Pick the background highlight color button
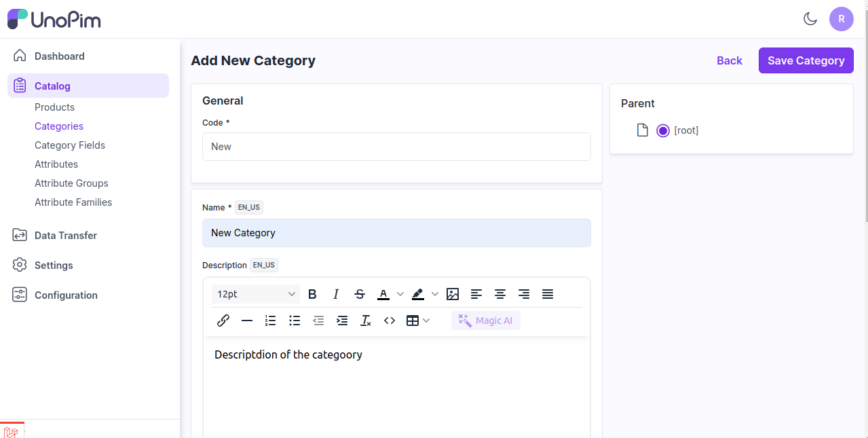The height and width of the screenshot is (438, 868). click(x=418, y=294)
